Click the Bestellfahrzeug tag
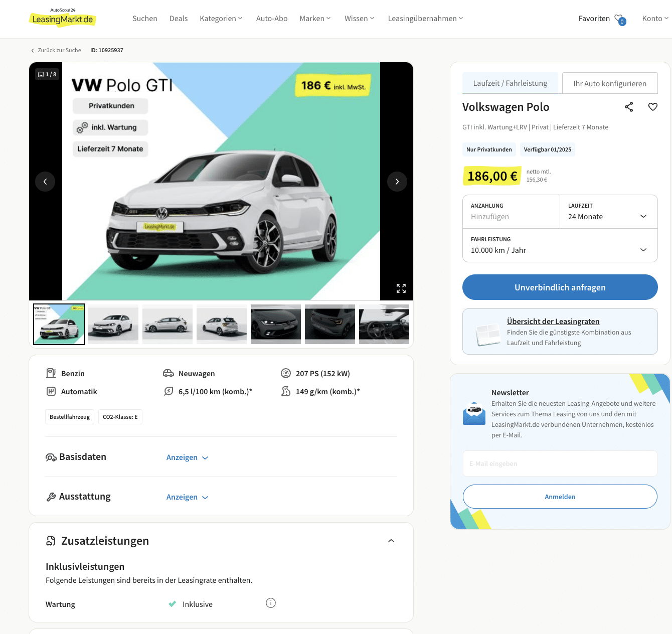This screenshot has height=634, width=672. coord(70,417)
